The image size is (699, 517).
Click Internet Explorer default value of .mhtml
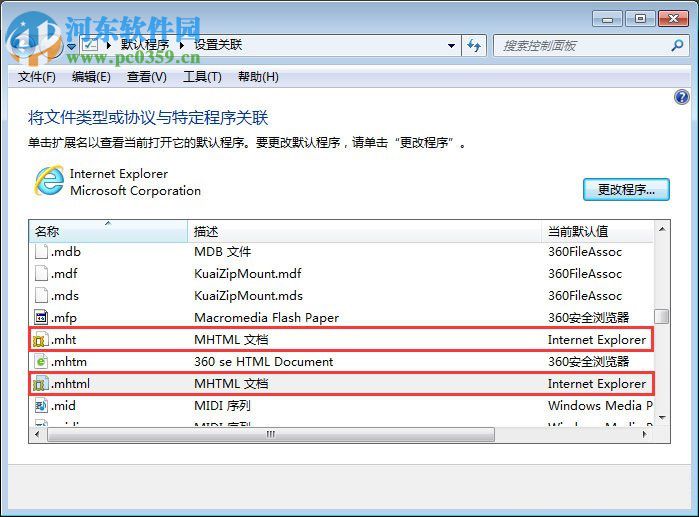[x=596, y=384]
